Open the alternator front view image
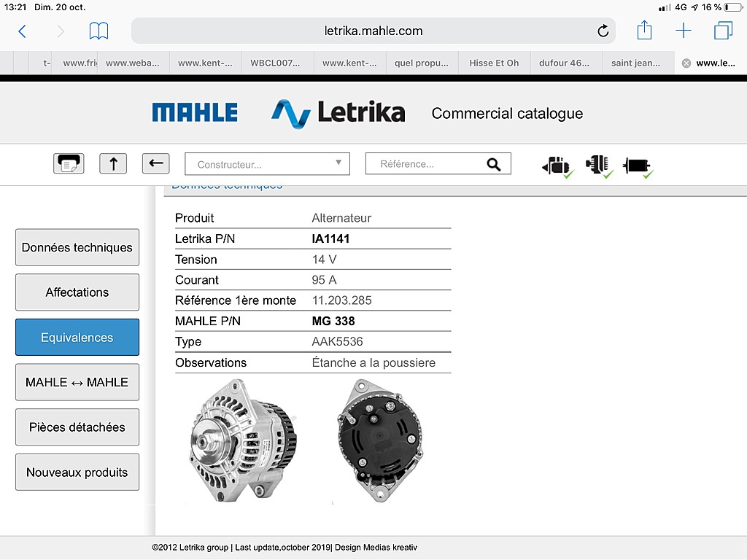 [244, 440]
